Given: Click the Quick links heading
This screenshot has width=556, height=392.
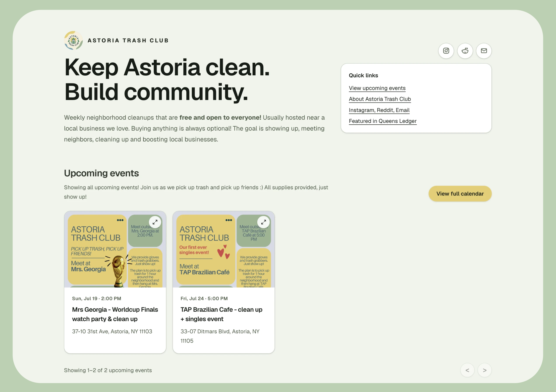Looking at the screenshot, I should [x=363, y=75].
